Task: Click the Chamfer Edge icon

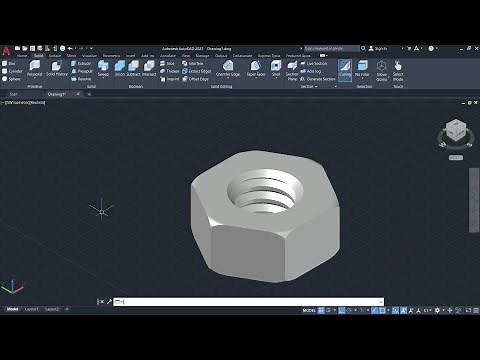Action: [228, 65]
